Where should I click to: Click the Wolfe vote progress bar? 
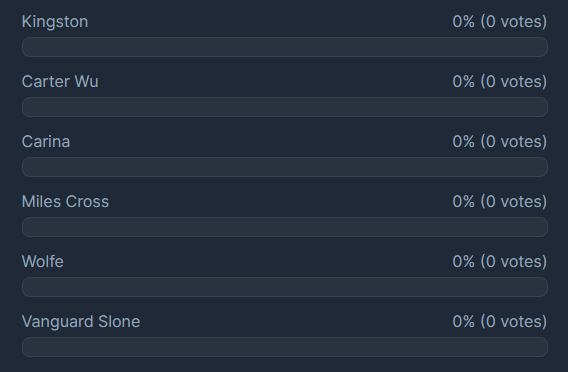point(285,287)
